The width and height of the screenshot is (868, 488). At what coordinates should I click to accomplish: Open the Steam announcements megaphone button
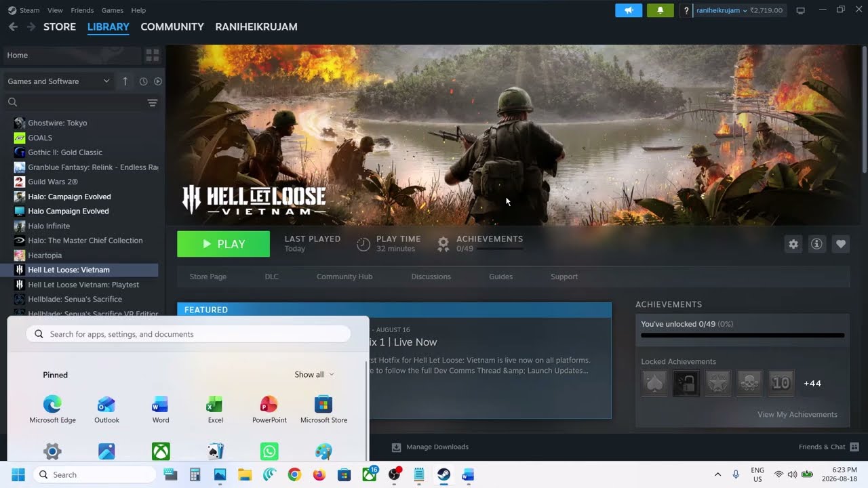(629, 10)
